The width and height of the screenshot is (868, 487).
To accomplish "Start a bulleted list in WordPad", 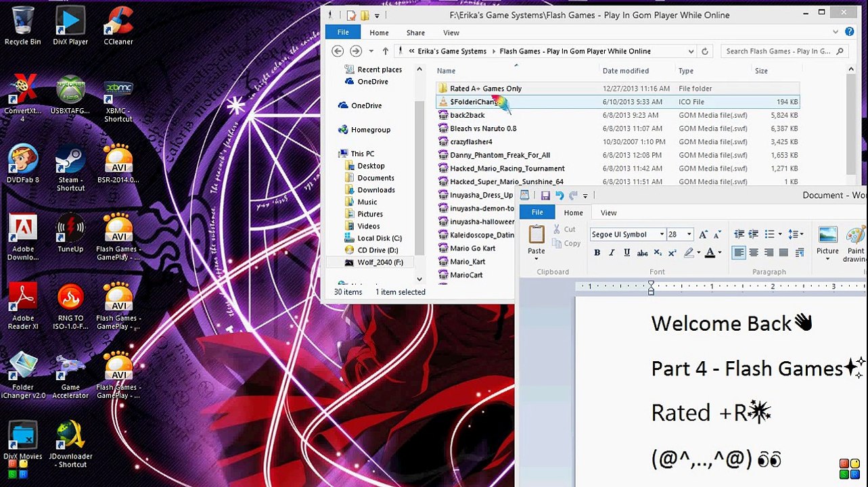I will pyautogui.click(x=769, y=234).
